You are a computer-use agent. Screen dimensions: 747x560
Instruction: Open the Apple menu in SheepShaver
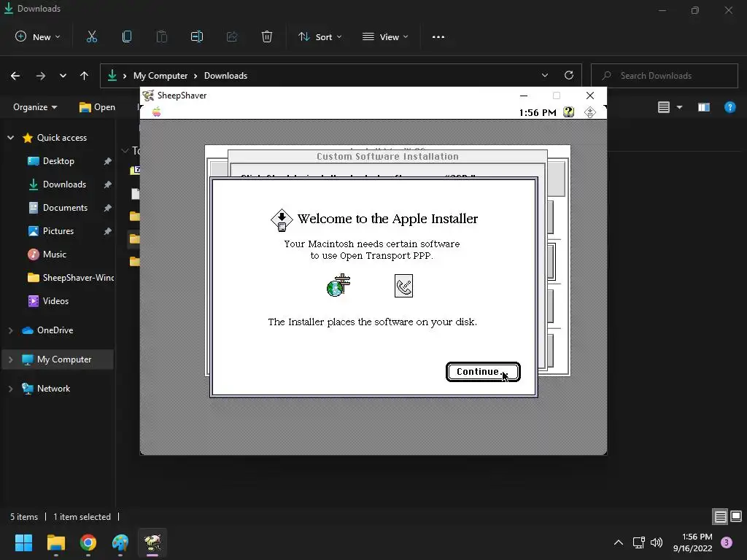pyautogui.click(x=156, y=112)
